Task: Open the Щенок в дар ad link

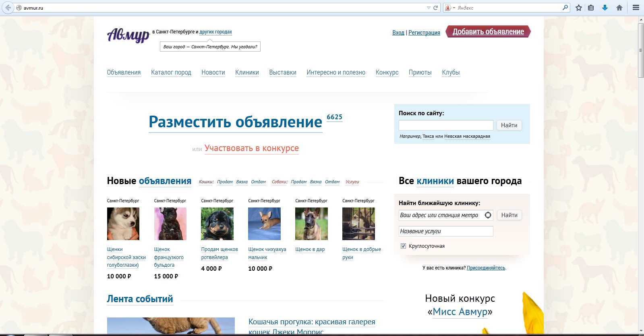Action: pyautogui.click(x=310, y=249)
